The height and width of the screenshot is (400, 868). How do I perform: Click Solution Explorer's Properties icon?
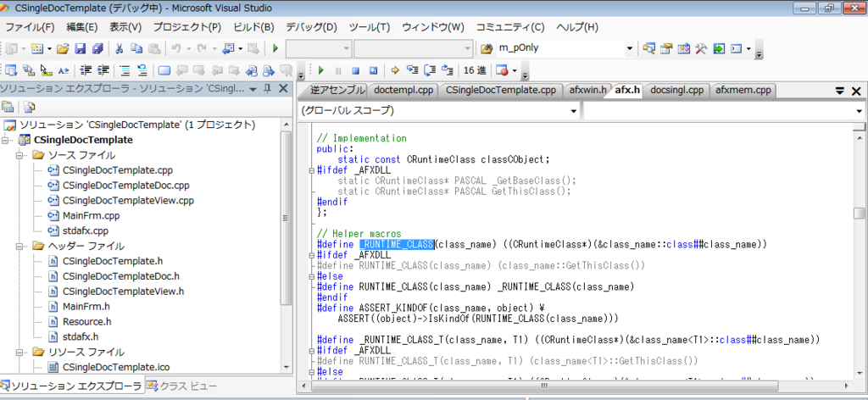tap(8, 107)
